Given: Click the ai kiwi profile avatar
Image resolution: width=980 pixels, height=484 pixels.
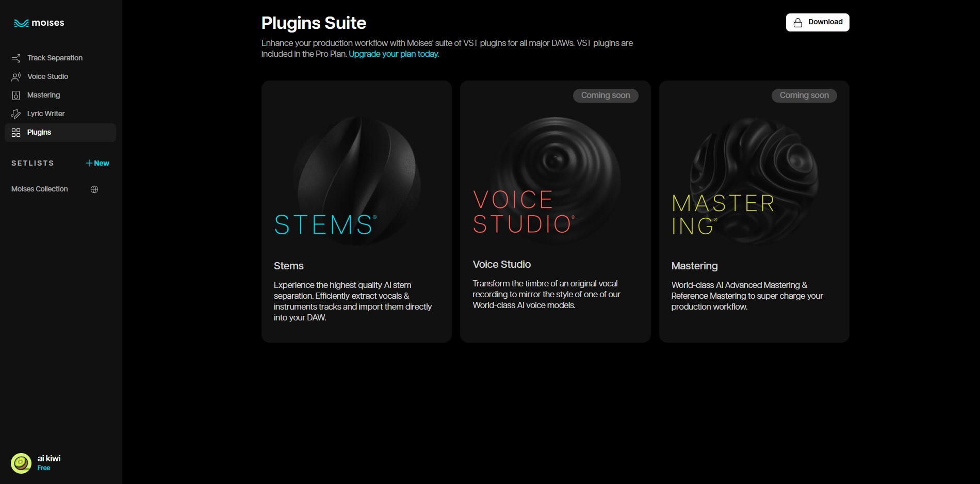Looking at the screenshot, I should coord(21,463).
